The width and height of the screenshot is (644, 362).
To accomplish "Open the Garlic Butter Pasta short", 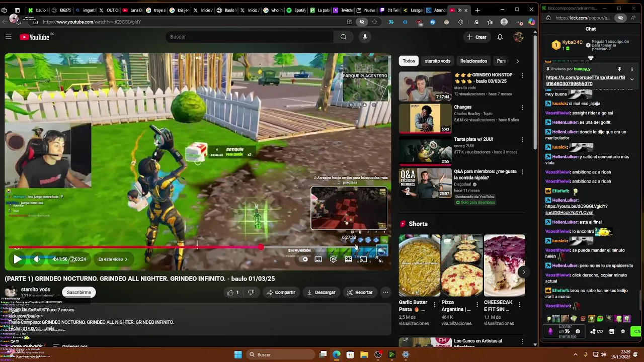I will (420, 265).
